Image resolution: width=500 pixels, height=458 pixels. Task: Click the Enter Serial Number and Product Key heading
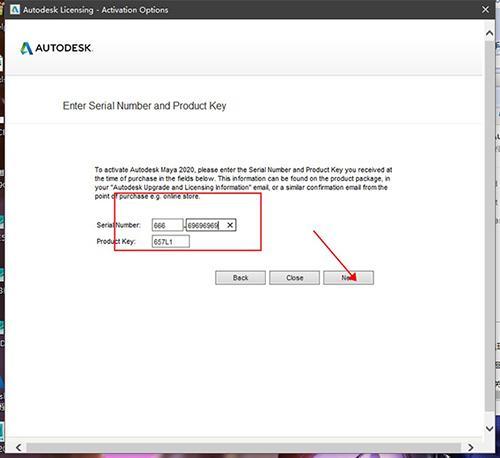tap(144, 106)
